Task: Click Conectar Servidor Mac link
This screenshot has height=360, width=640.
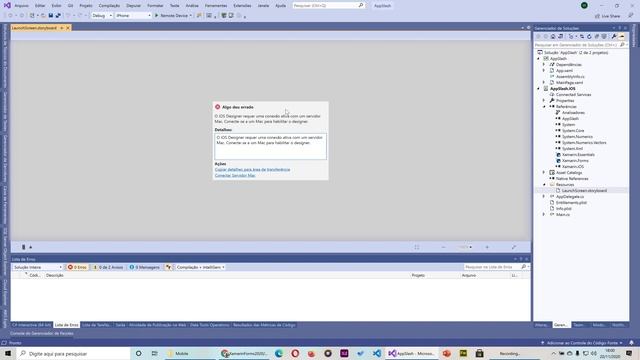Action: pos(235,176)
